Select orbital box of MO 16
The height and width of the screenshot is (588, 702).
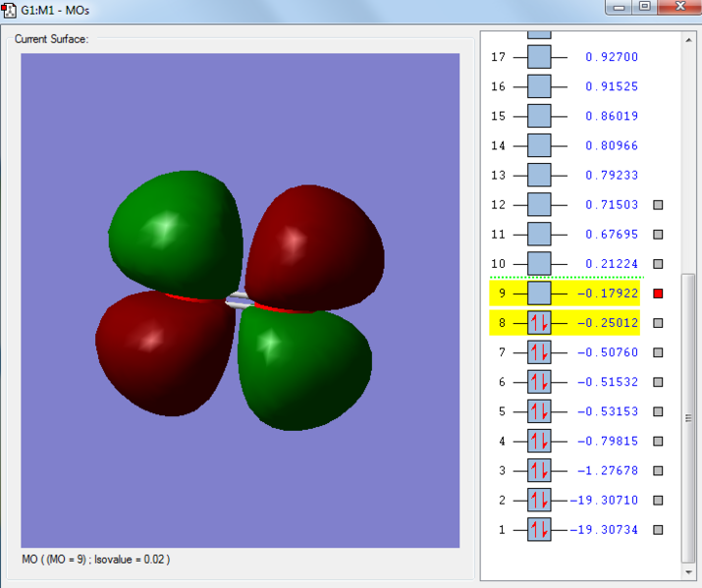pos(539,86)
